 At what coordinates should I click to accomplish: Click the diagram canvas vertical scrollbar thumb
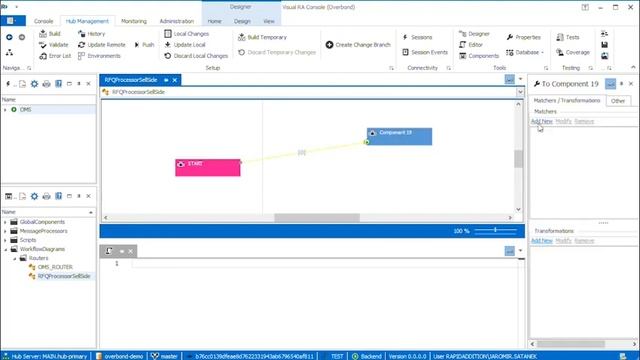click(518, 159)
